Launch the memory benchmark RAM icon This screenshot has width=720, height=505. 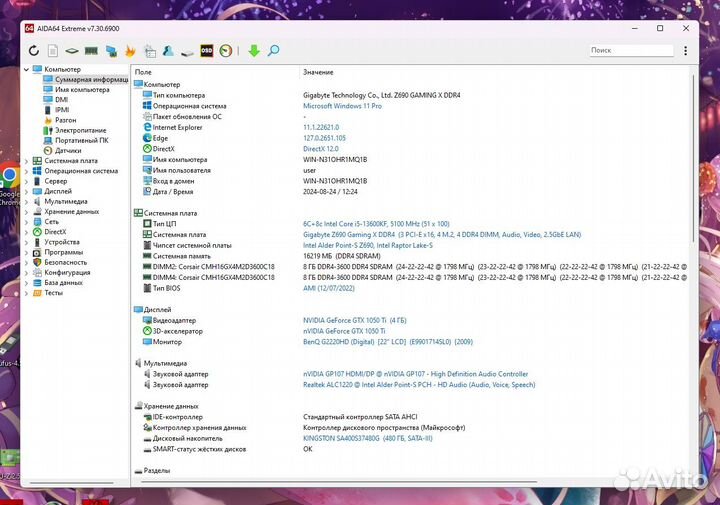91,50
